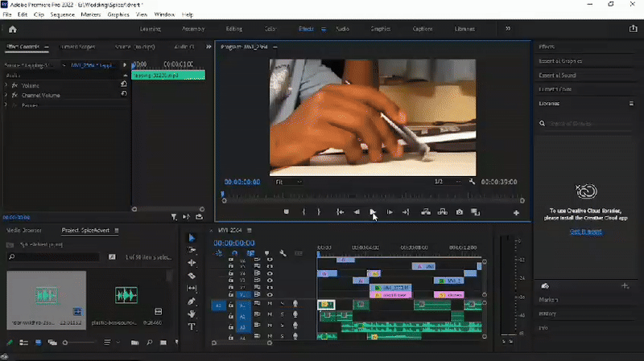
Task: Step forward one frame in Program monitor
Action: pyautogui.click(x=390, y=212)
